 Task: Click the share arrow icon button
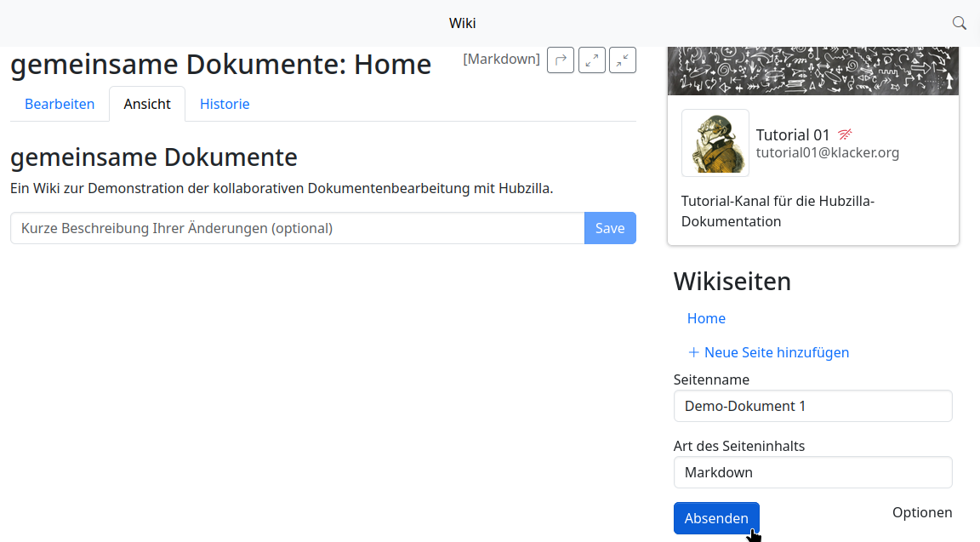click(561, 60)
